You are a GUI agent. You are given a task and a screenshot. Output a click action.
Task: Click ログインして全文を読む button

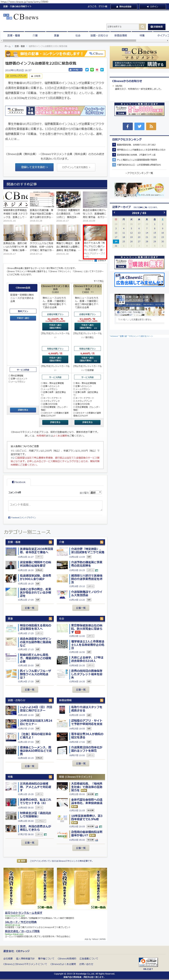[76, 167]
